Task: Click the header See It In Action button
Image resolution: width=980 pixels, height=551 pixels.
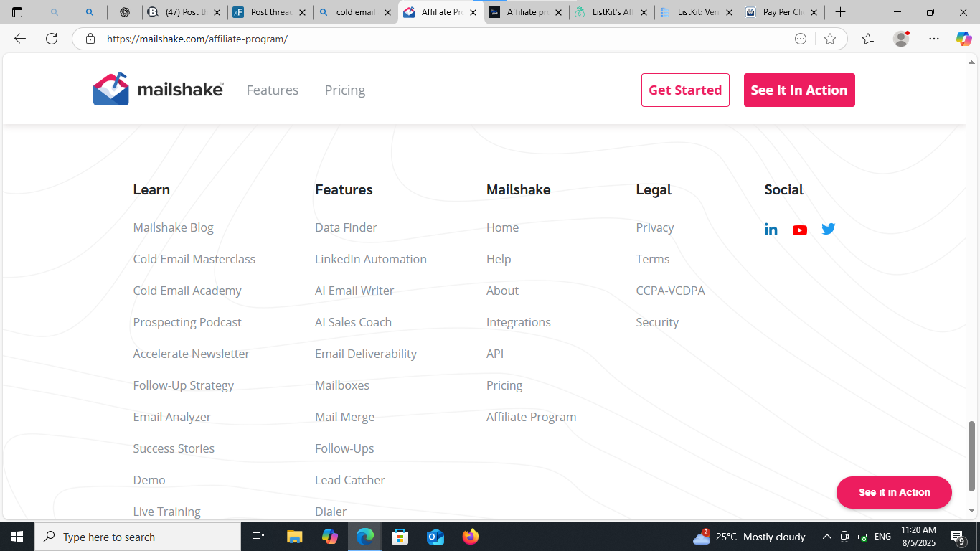Action: pos(799,90)
